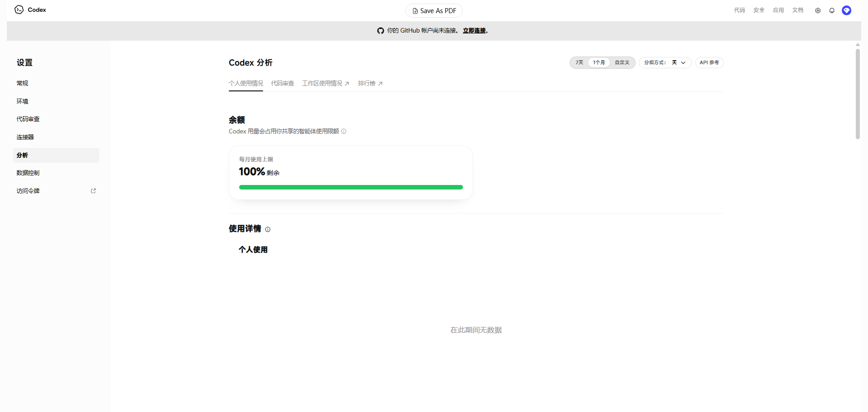Click the page vertical scrollbar
The height and width of the screenshot is (412, 868).
[x=858, y=94]
